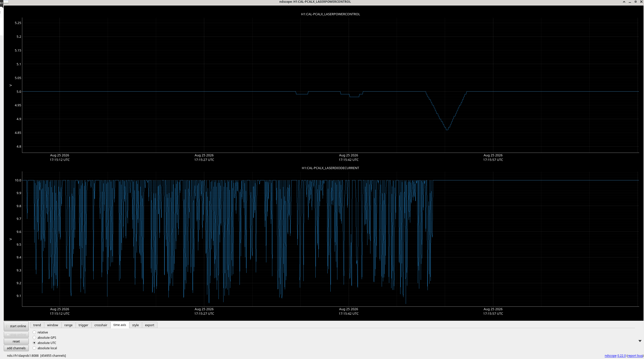The image size is (644, 359).
Task: Maximize the ndscope window
Action: 635,2
